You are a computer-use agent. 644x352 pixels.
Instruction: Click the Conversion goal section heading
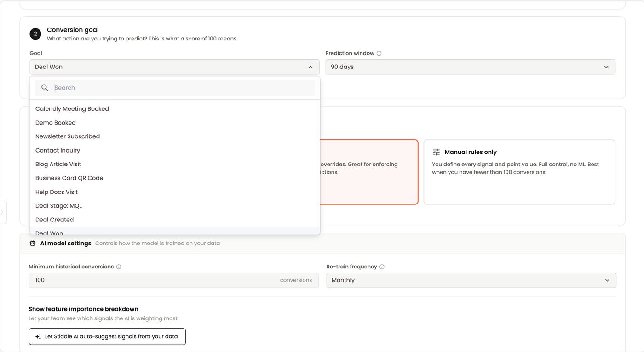(x=73, y=30)
